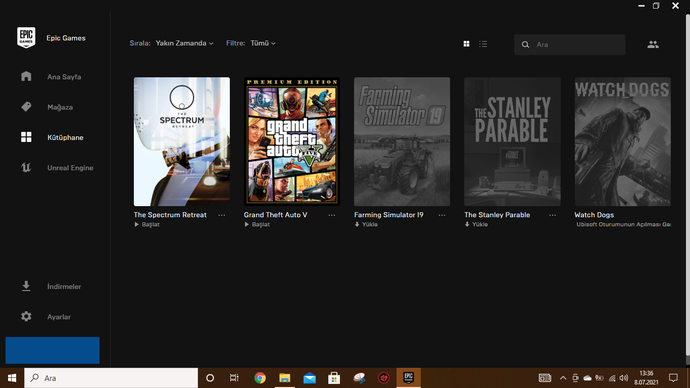Click Watch Dogs title text

(x=594, y=215)
